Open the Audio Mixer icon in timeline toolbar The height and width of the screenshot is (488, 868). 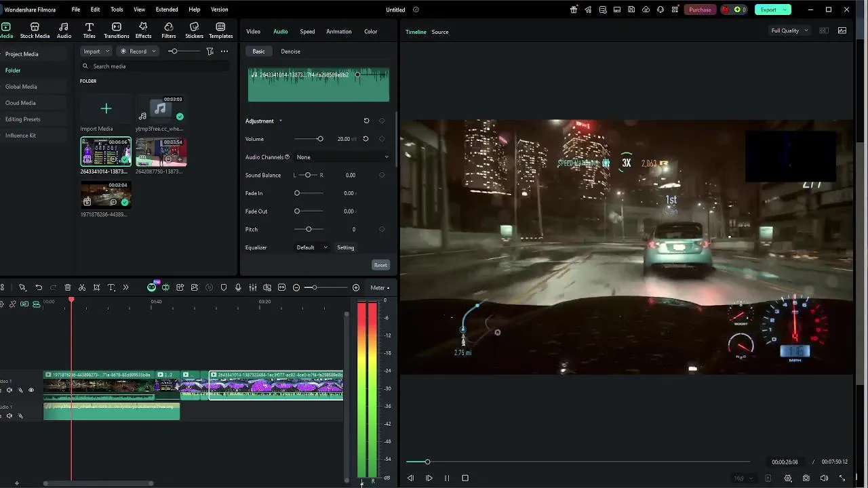(253, 288)
